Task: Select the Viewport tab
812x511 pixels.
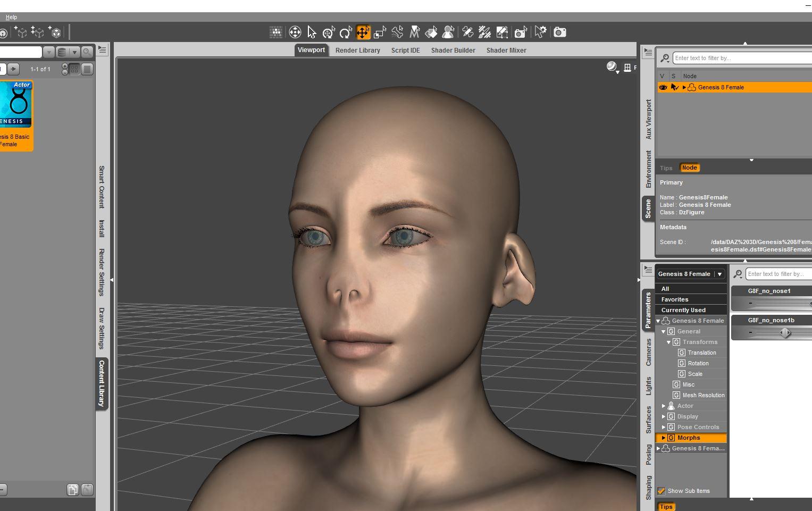Action: (311, 50)
